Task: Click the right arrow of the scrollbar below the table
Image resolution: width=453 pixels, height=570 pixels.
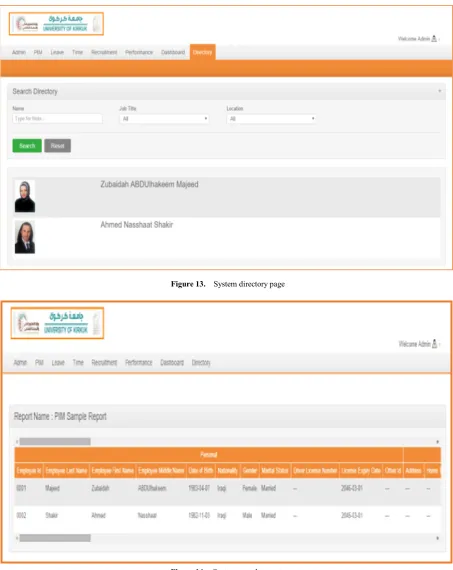Action: click(437, 538)
